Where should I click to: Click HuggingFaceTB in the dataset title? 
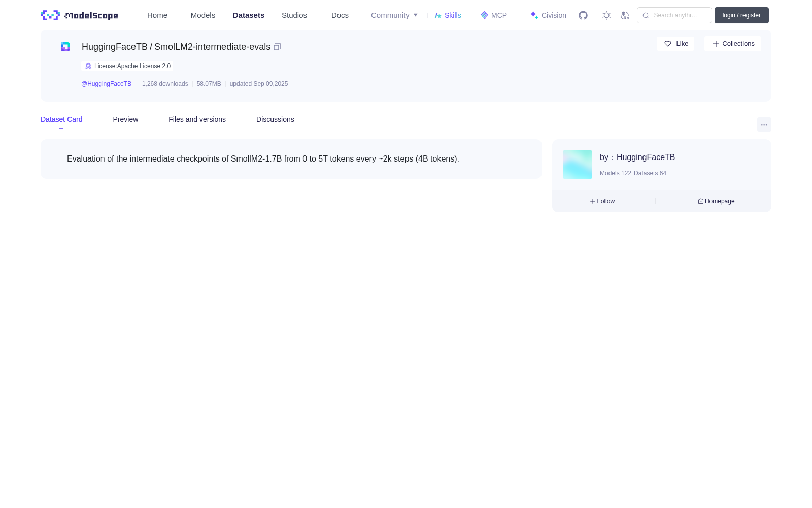pos(115,47)
